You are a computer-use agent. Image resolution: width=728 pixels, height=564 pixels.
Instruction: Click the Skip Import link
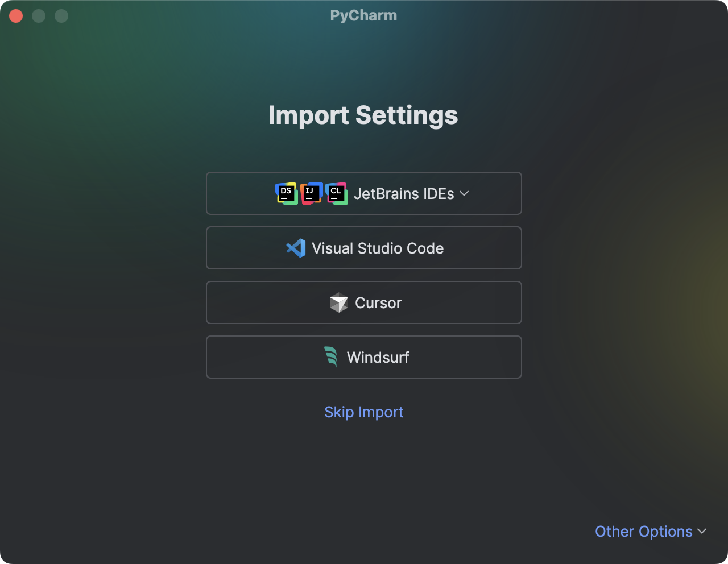pyautogui.click(x=364, y=412)
